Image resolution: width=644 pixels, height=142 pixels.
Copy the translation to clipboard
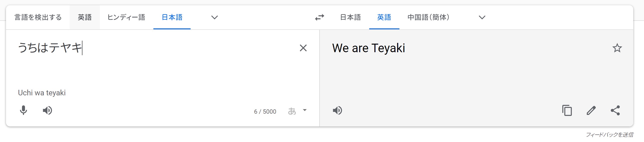[567, 110]
